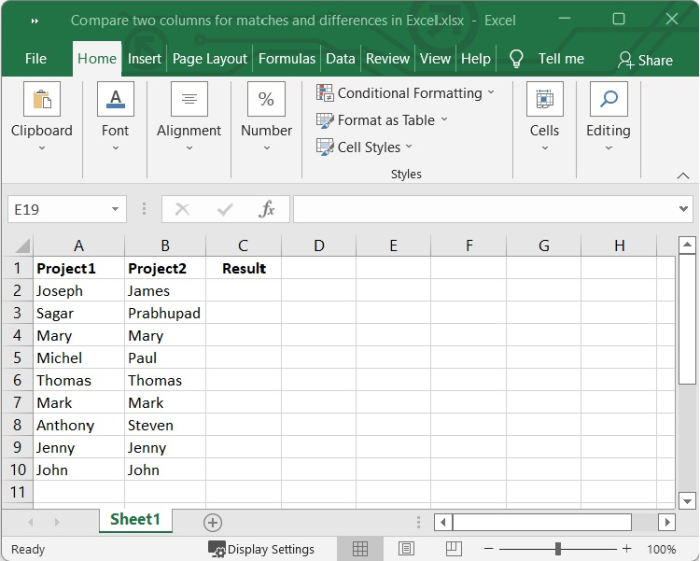Viewport: 700px width, 561px height.
Task: Click the Share button
Action: coord(645,60)
